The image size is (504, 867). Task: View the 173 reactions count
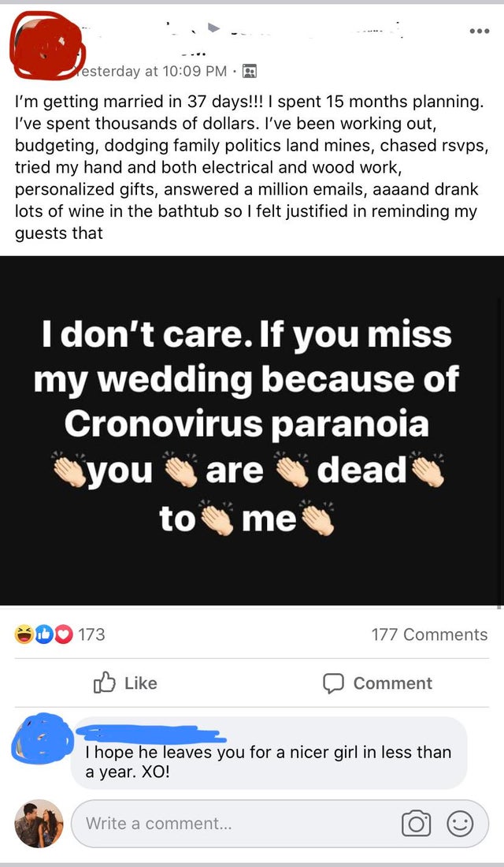[x=91, y=634]
